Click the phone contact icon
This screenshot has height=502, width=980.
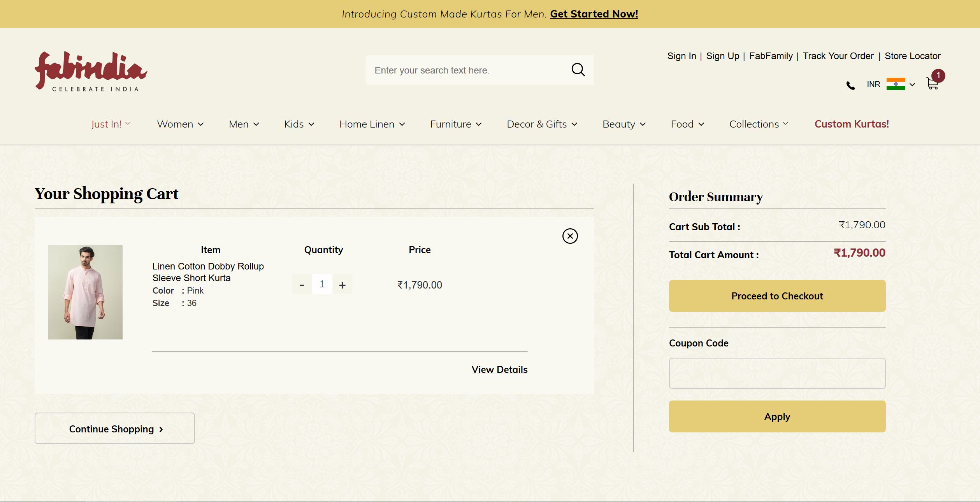(851, 85)
